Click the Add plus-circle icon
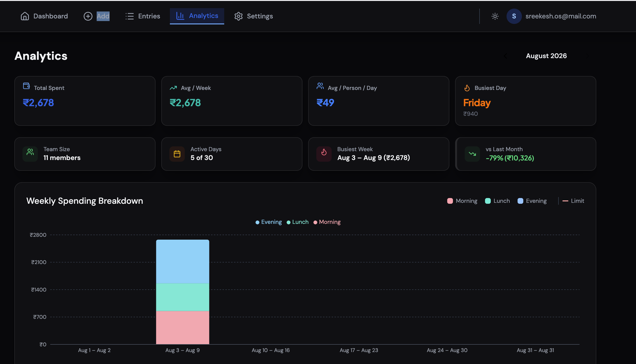 coord(88,16)
